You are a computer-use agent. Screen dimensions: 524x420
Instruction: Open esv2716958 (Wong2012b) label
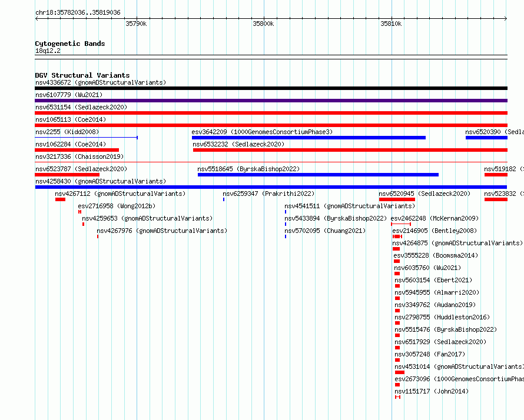tap(117, 206)
